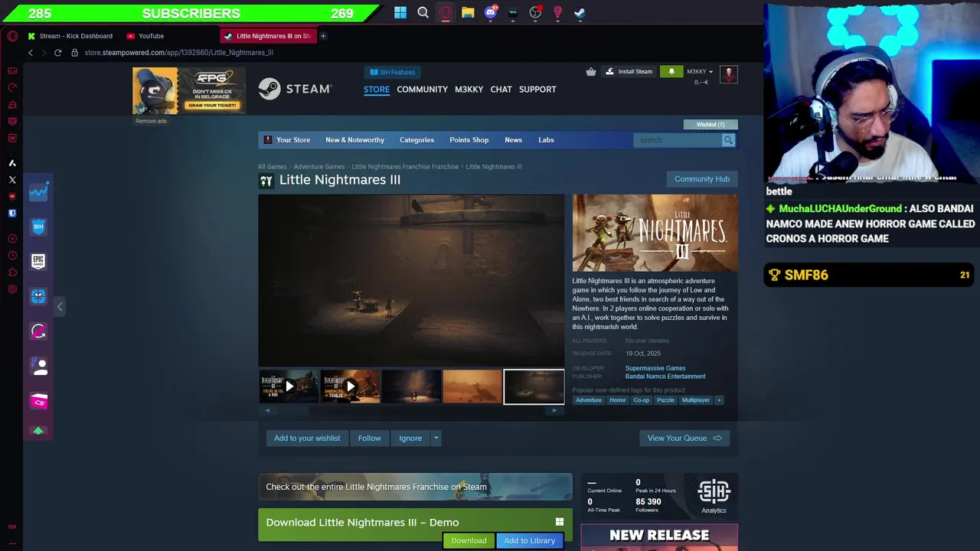
Task: Open the Opera sidebar settings gear
Action: point(12,289)
